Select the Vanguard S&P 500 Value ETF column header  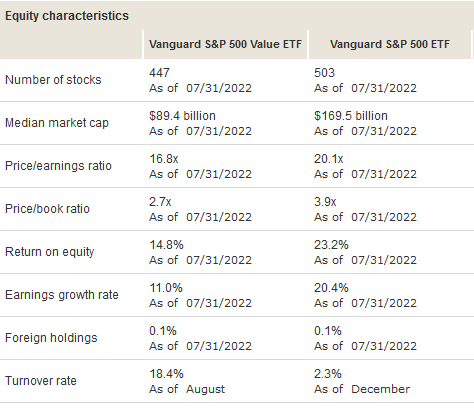[x=225, y=44]
